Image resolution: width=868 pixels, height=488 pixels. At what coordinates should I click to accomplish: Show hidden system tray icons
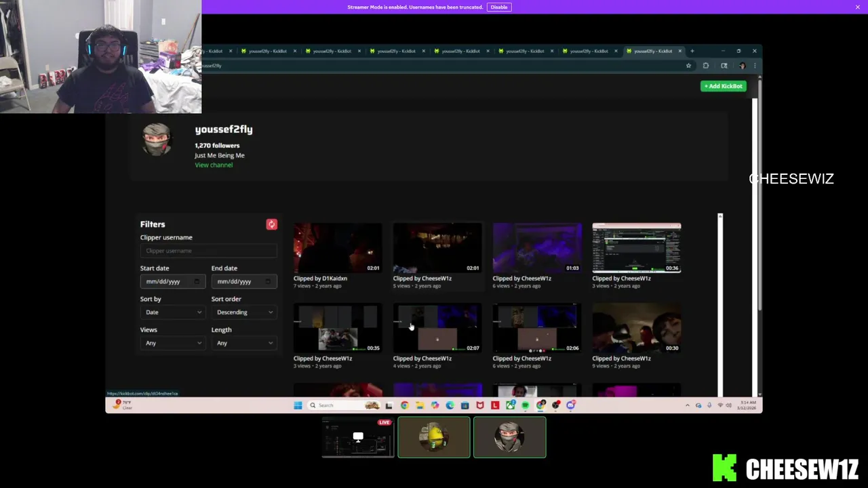[x=688, y=405]
